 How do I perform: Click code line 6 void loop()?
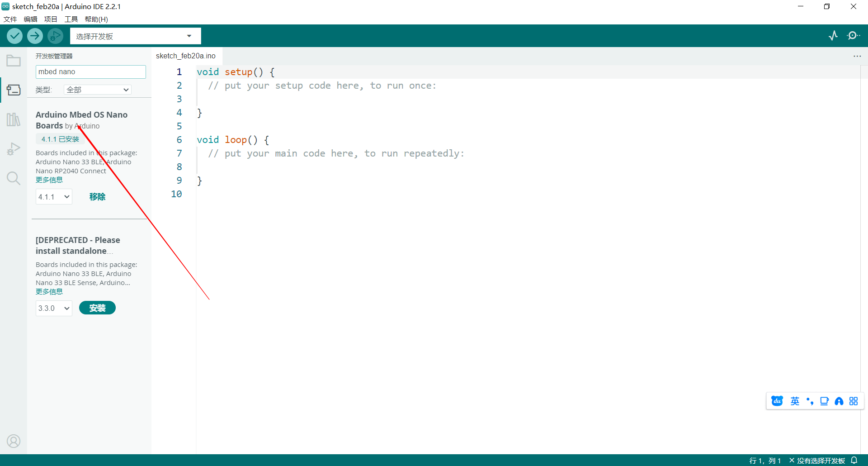233,140
